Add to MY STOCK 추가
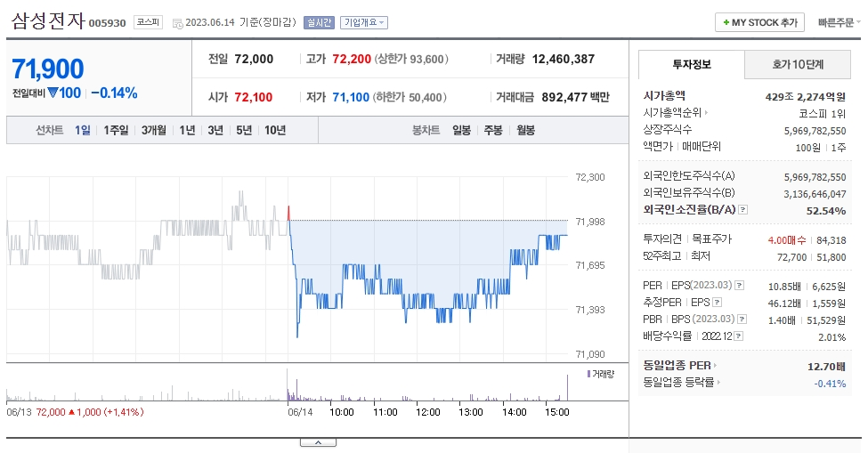868x453 pixels. point(759,22)
